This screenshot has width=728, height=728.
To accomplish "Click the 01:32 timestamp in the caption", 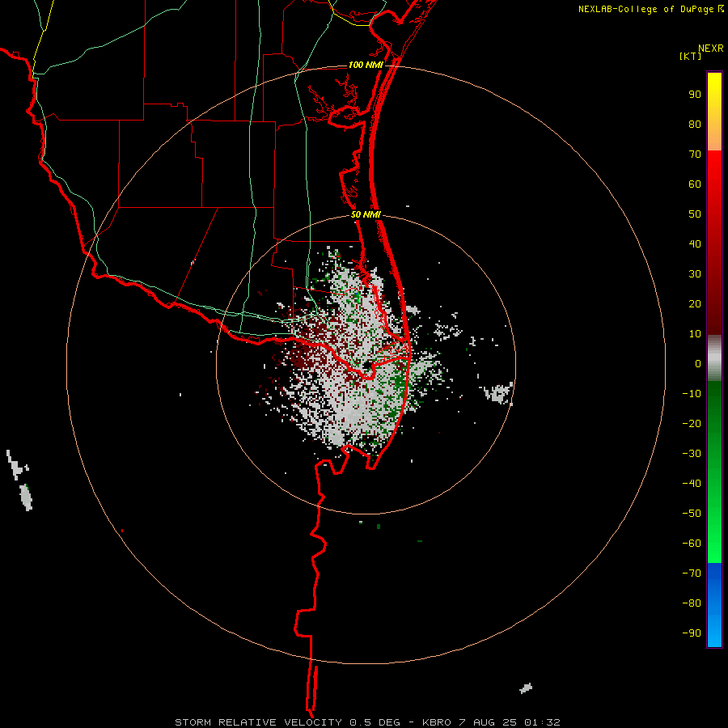I will coord(542,722).
